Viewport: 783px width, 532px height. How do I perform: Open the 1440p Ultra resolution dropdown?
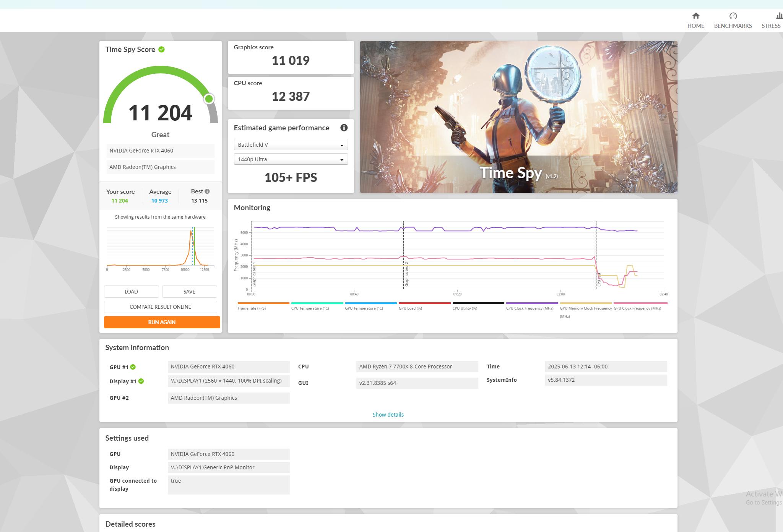tap(291, 159)
